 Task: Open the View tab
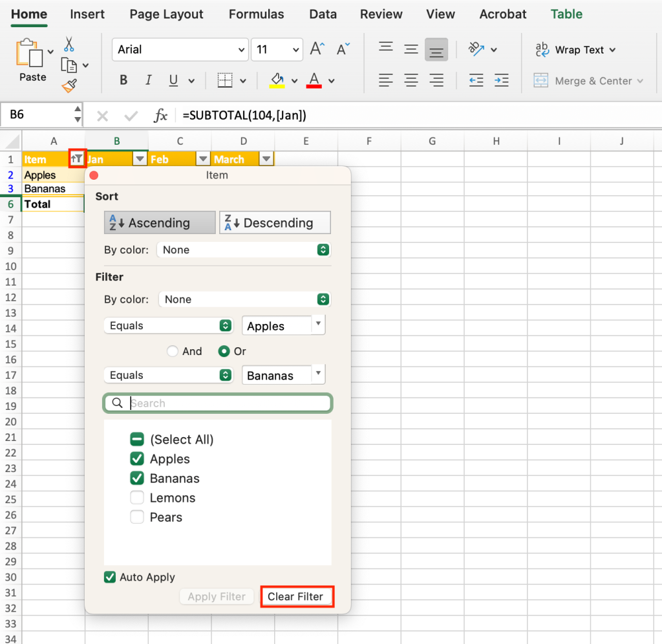[x=440, y=14]
